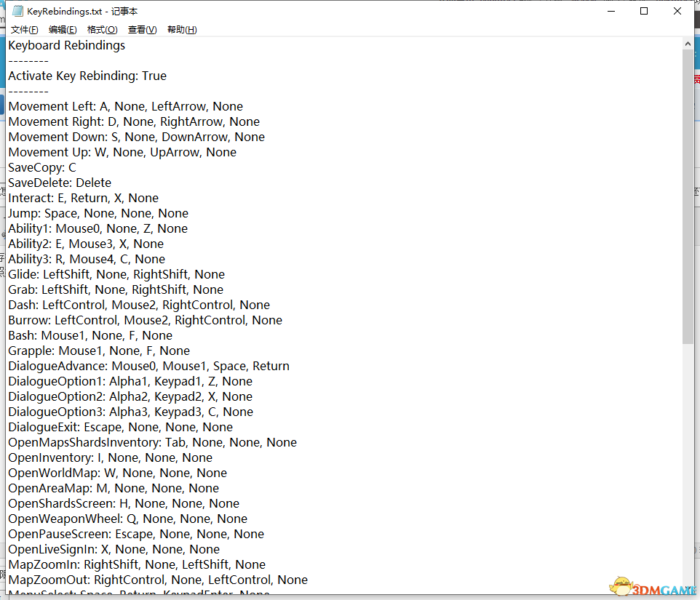Open the 文件(F) menu
This screenshot has height=600, width=700.
tap(25, 29)
